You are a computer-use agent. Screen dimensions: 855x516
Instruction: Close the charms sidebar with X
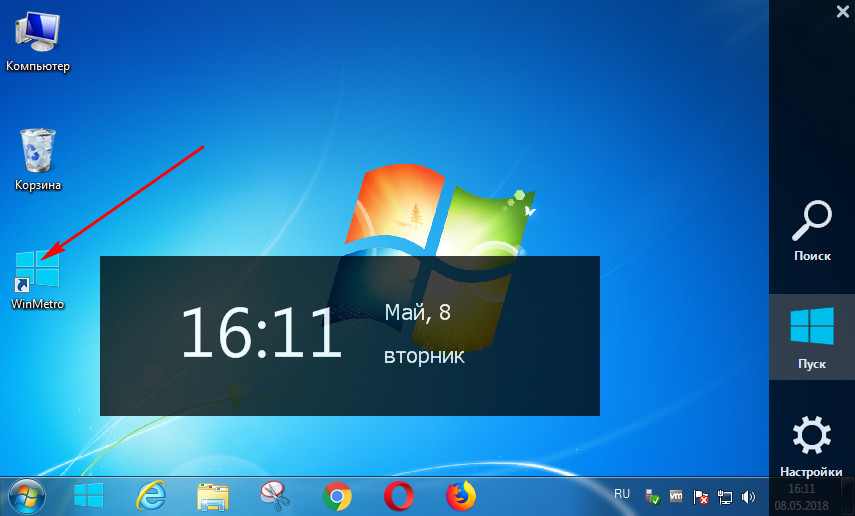pyautogui.click(x=842, y=11)
